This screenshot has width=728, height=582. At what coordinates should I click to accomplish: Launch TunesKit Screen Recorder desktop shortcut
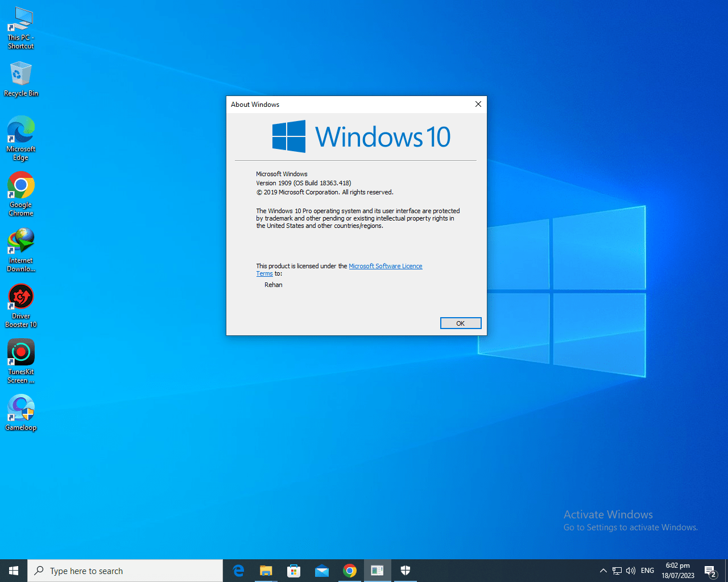(21, 361)
